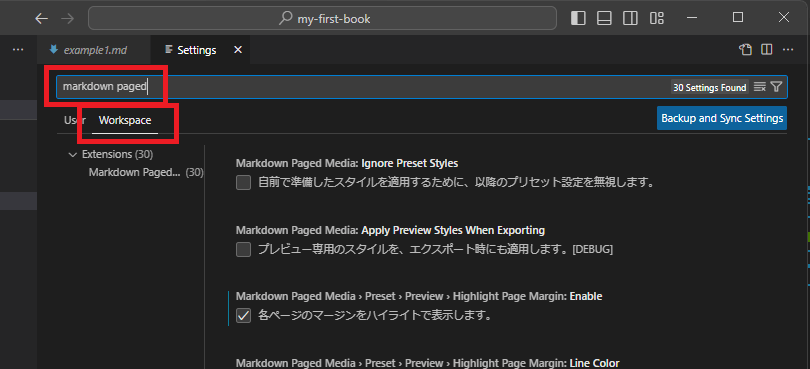Screen dimensions: 810x369
Task: Select the Workspace settings tab
Action: coord(125,120)
